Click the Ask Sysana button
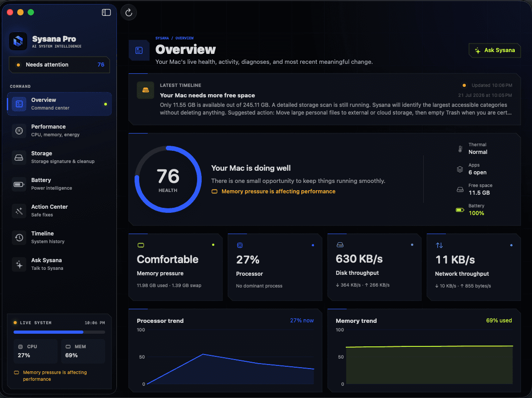 495,50
